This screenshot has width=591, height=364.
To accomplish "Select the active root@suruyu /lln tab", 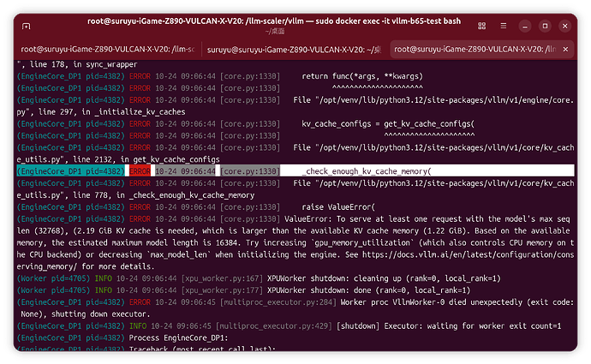I will tap(475, 50).
